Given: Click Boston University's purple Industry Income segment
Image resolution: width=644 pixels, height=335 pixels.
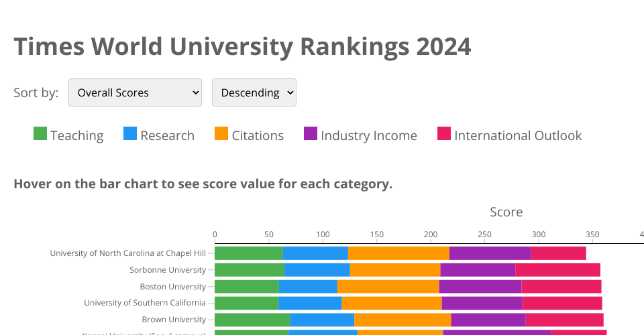Looking at the screenshot, I should coord(480,287).
